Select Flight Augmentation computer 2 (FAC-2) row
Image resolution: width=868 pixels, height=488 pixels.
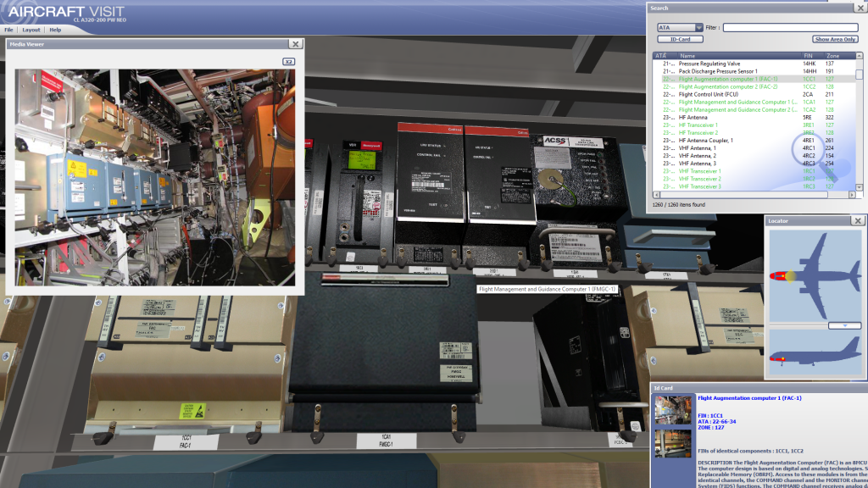755,87
